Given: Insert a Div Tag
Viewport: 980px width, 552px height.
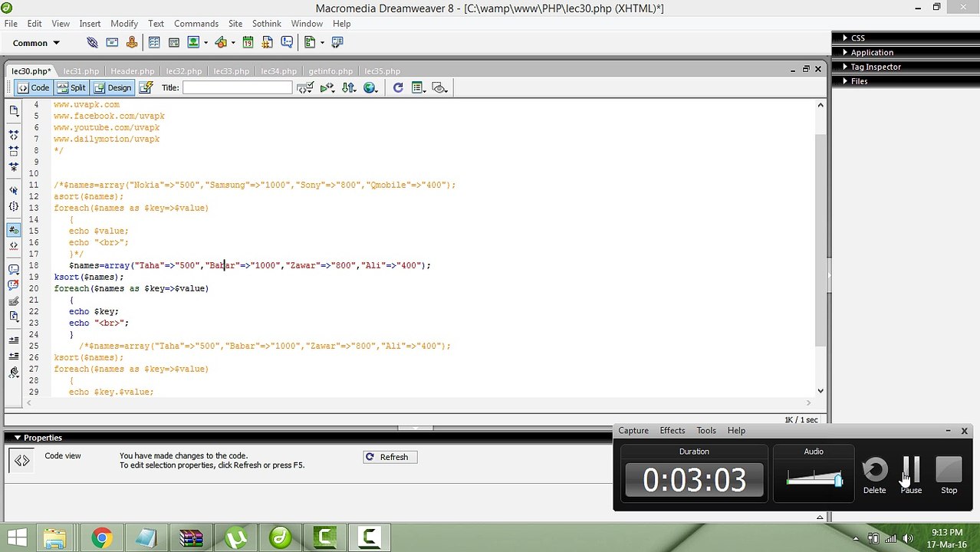Looking at the screenshot, I should point(174,43).
